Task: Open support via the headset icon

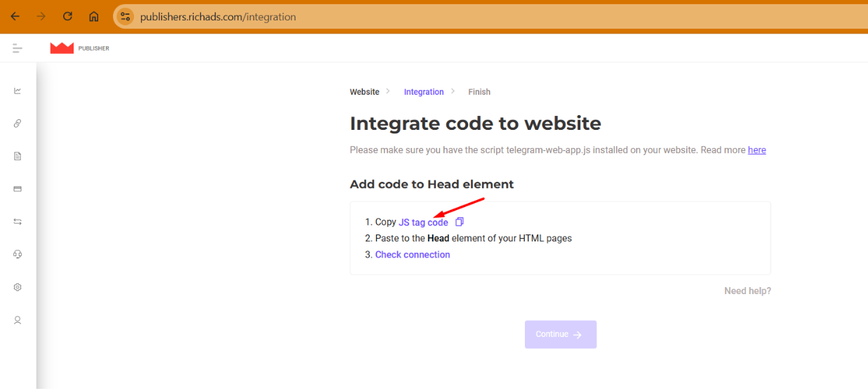Action: (x=18, y=254)
